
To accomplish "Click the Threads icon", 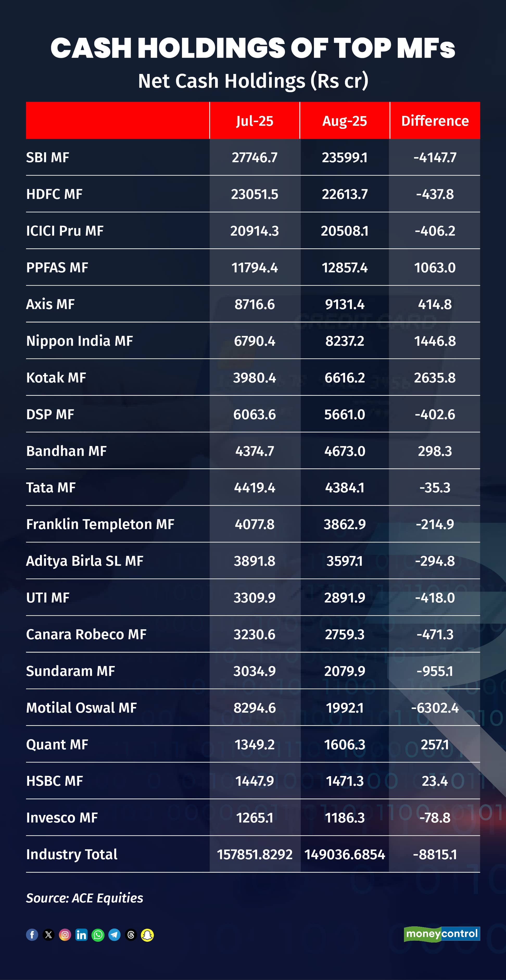I will point(131,935).
